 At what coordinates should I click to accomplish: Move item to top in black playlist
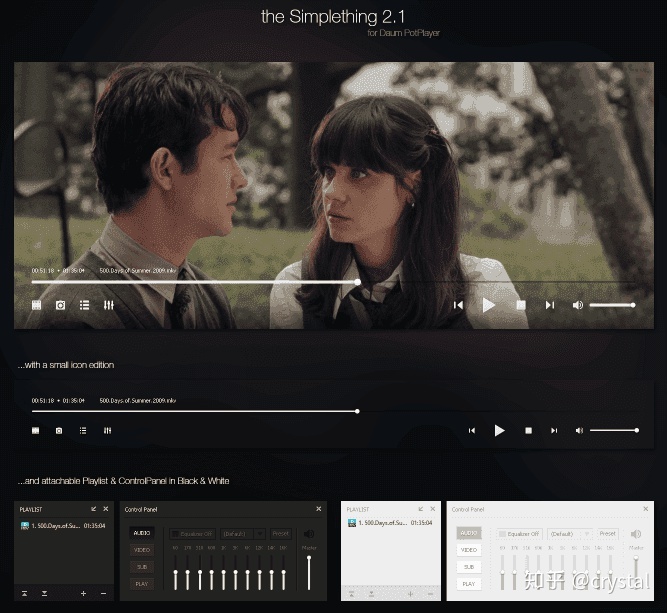click(x=25, y=593)
